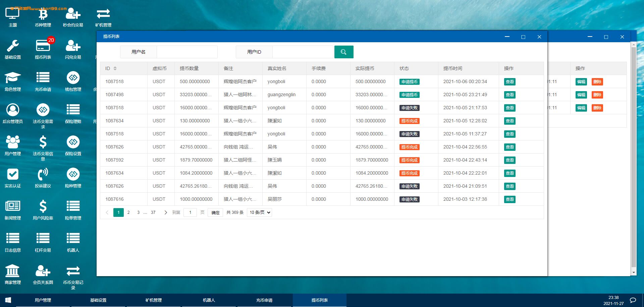Go to page 37 in pagination
This screenshot has height=307, width=644.
pos(153,212)
